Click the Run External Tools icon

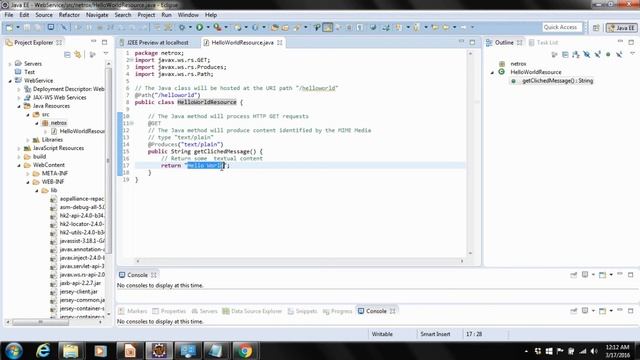(218, 27)
